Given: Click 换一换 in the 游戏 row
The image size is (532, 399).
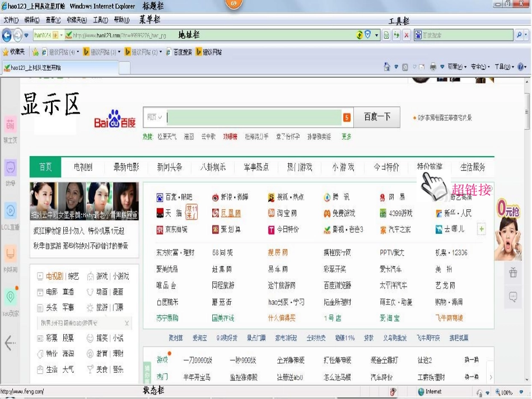Looking at the screenshot, I should point(472,360).
